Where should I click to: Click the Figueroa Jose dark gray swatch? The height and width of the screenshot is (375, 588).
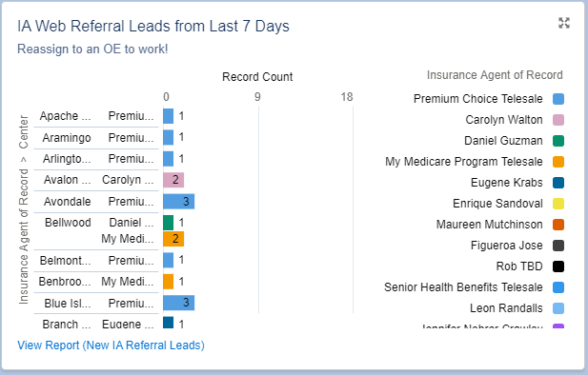[x=558, y=246]
